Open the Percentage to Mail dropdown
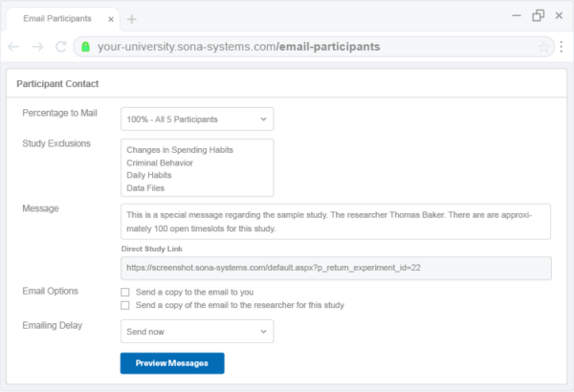This screenshot has height=392, width=574. tap(197, 119)
